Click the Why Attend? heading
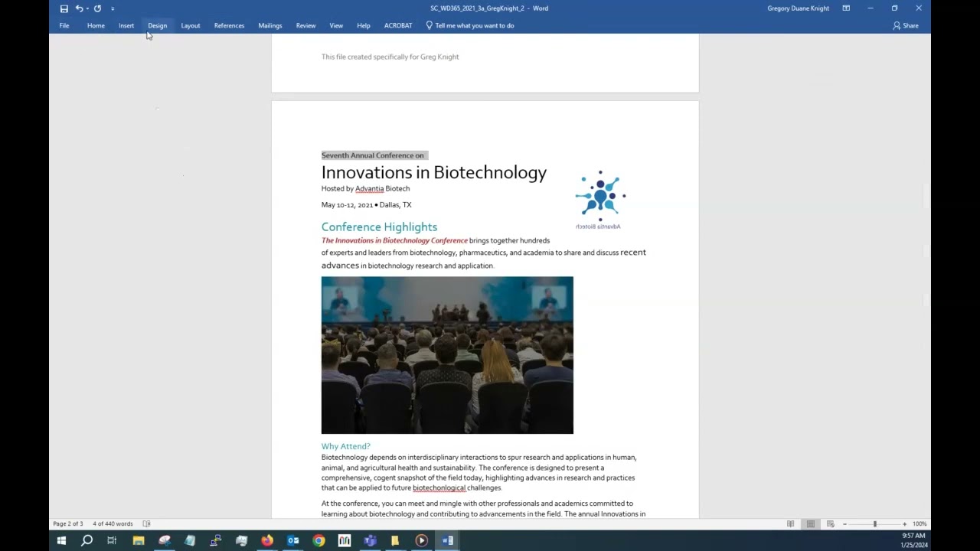 pyautogui.click(x=346, y=446)
